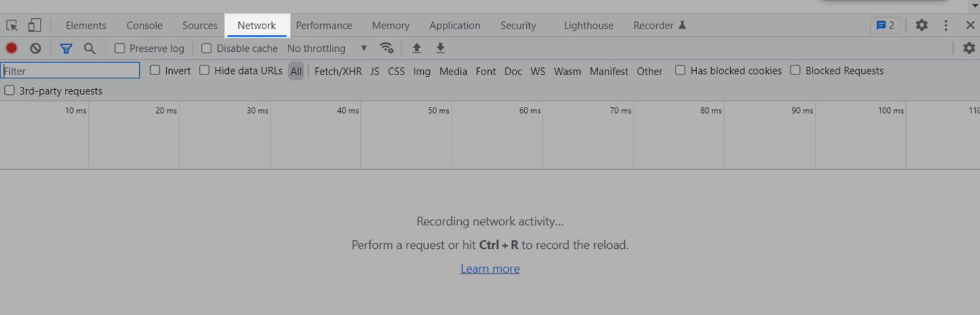Enable the Preserve log checkbox
This screenshot has width=980, height=315.
click(x=120, y=48)
